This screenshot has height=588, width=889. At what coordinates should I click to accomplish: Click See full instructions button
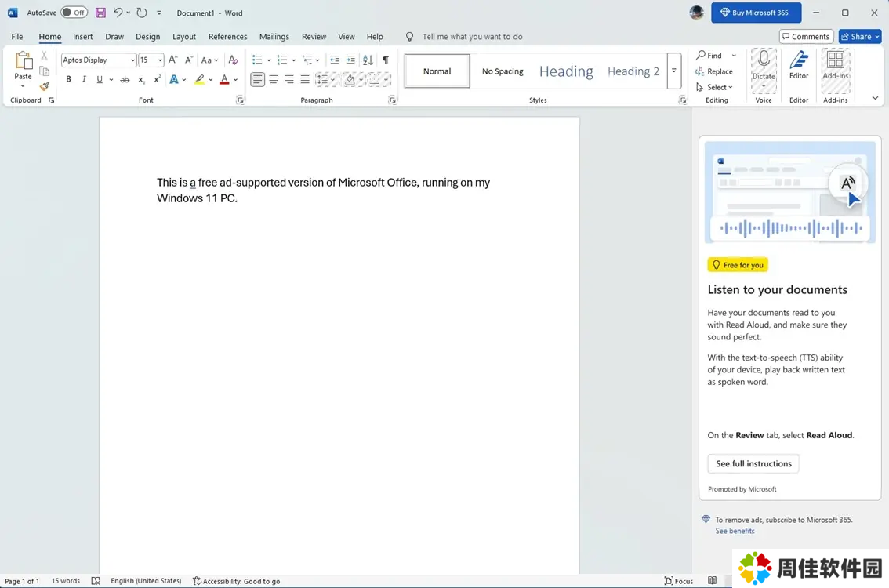753,463
